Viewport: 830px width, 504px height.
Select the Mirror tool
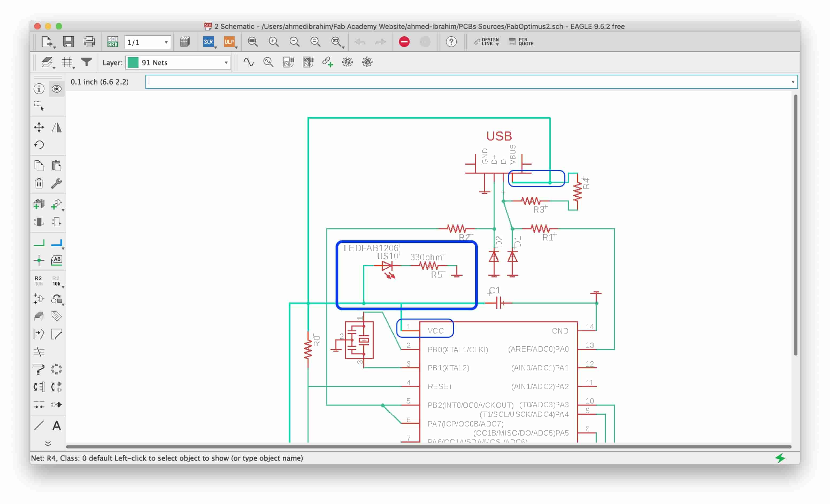(x=57, y=127)
